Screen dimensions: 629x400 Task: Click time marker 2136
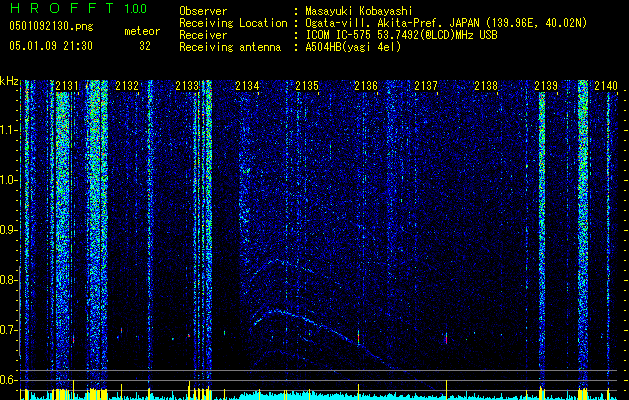point(366,86)
